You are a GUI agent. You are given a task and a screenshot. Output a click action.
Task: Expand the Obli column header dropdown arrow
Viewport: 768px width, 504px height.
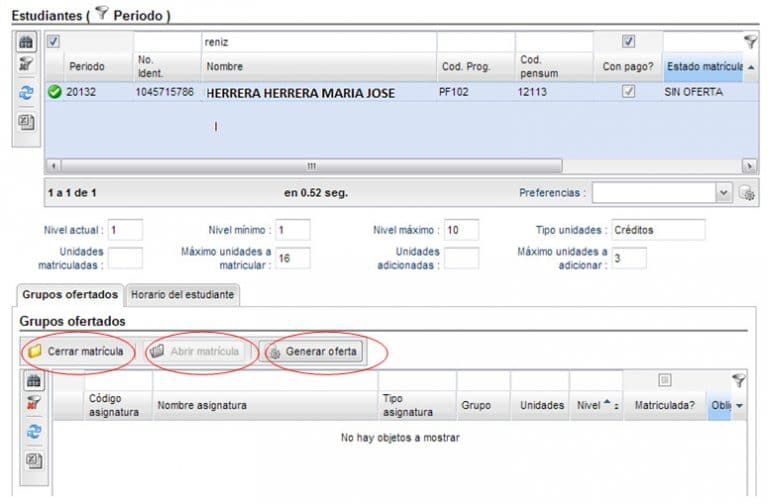click(x=739, y=406)
